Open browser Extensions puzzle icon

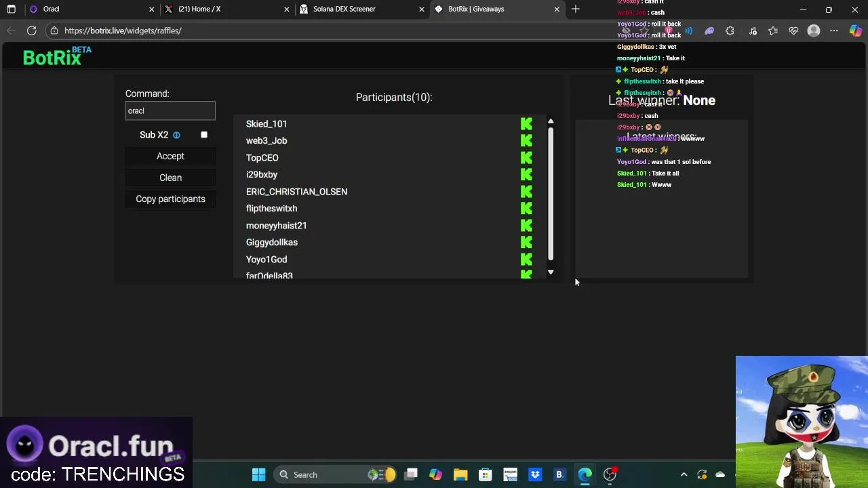[730, 30]
